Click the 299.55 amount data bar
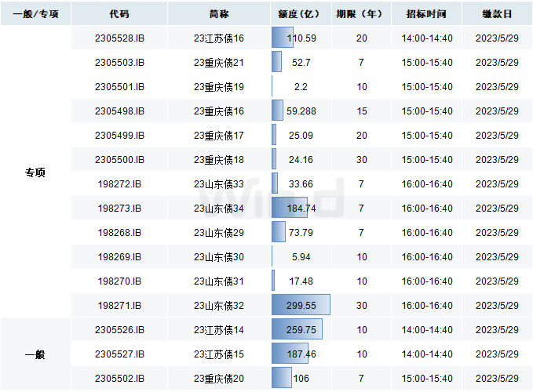This screenshot has height=392, width=533. coord(301,305)
